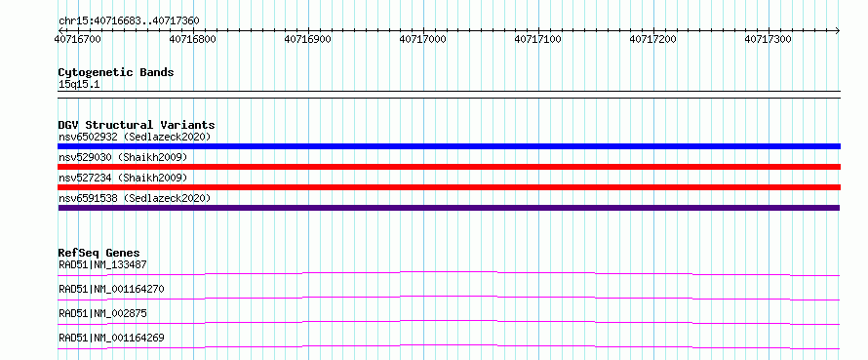Click the chr15:40716683..40717360 region label
This screenshot has width=868, height=360.
tap(129, 21)
